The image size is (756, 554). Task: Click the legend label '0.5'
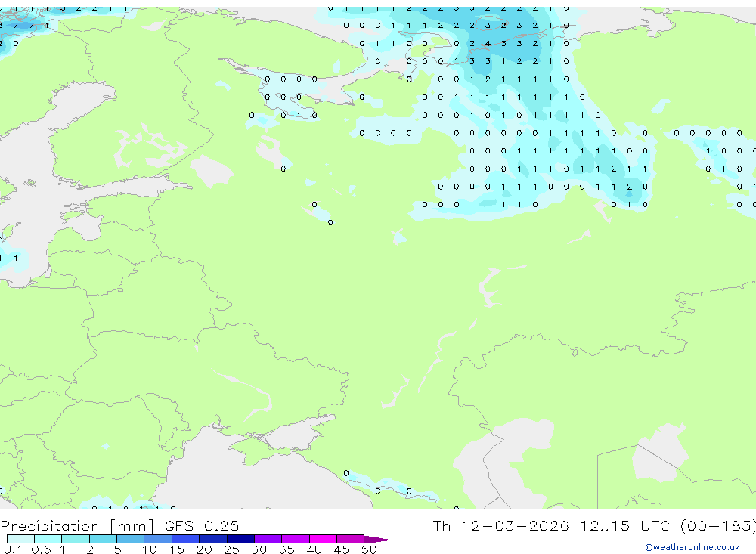[41, 549]
